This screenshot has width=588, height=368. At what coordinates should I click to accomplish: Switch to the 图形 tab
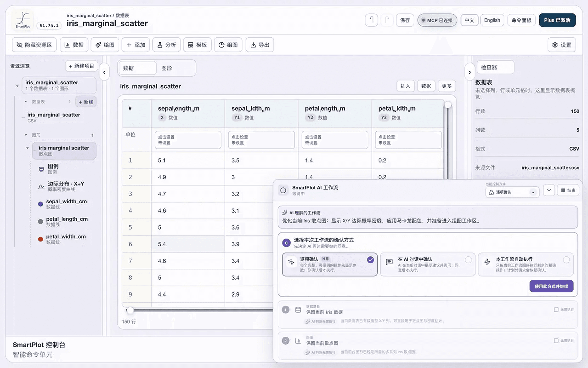(175, 68)
